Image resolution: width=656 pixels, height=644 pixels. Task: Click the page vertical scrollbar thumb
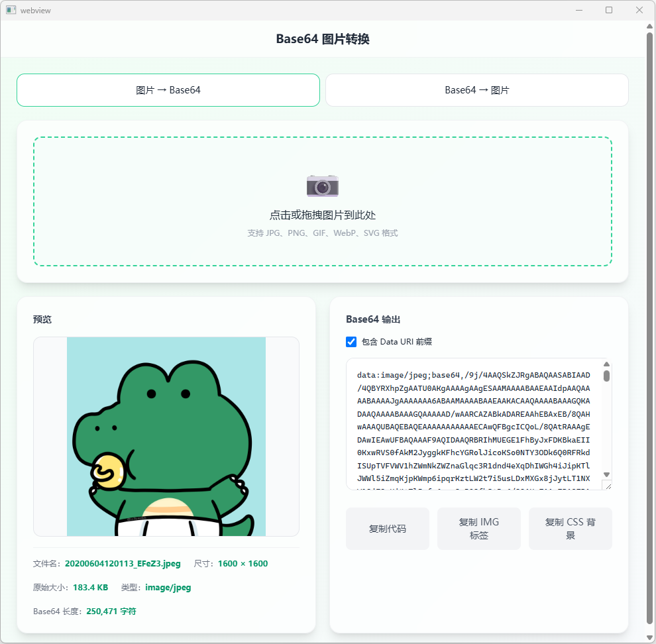click(649, 329)
